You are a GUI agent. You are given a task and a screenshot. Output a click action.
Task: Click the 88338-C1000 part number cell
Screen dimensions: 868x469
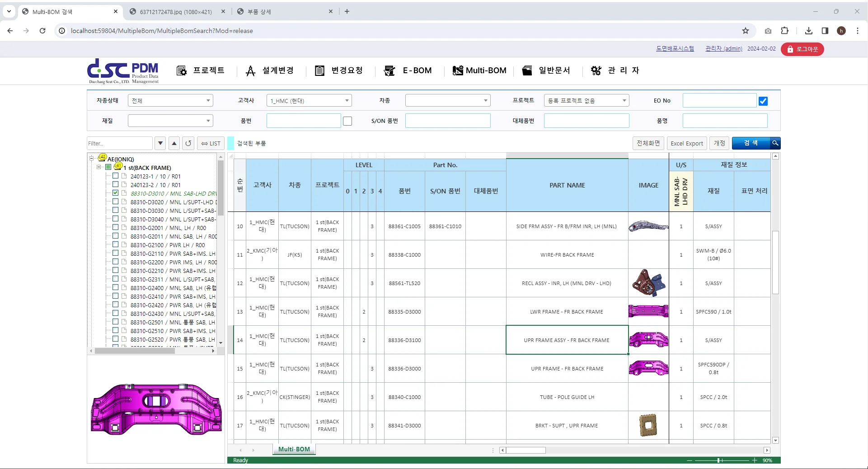coord(404,255)
